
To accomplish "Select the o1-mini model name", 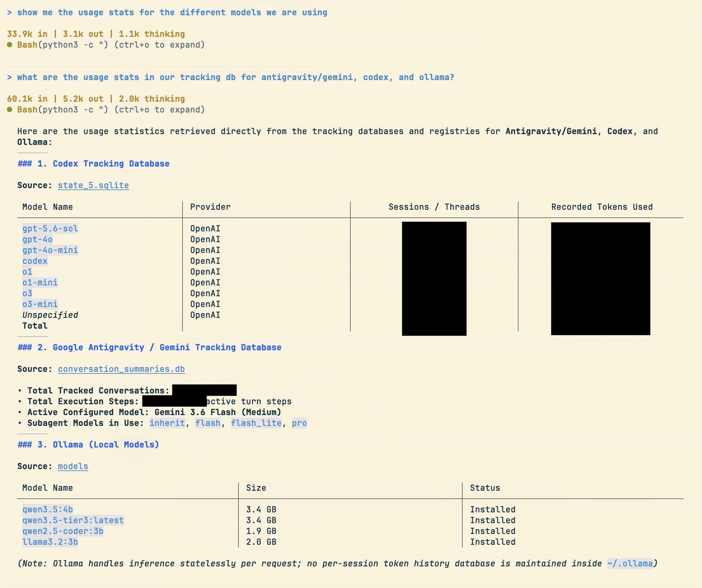I will (40, 283).
